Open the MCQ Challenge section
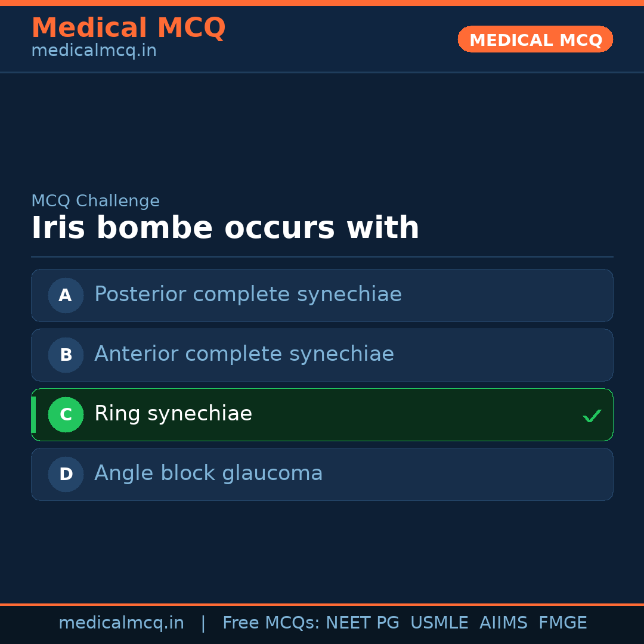 [x=95, y=201]
